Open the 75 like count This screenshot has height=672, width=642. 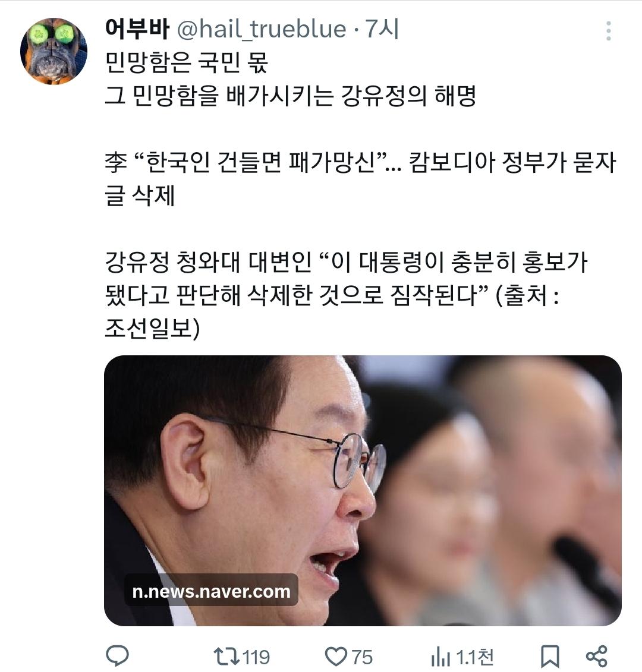point(363,657)
